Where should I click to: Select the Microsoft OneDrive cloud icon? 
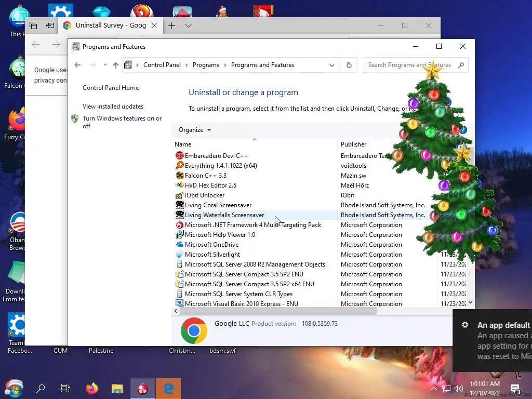(x=179, y=244)
